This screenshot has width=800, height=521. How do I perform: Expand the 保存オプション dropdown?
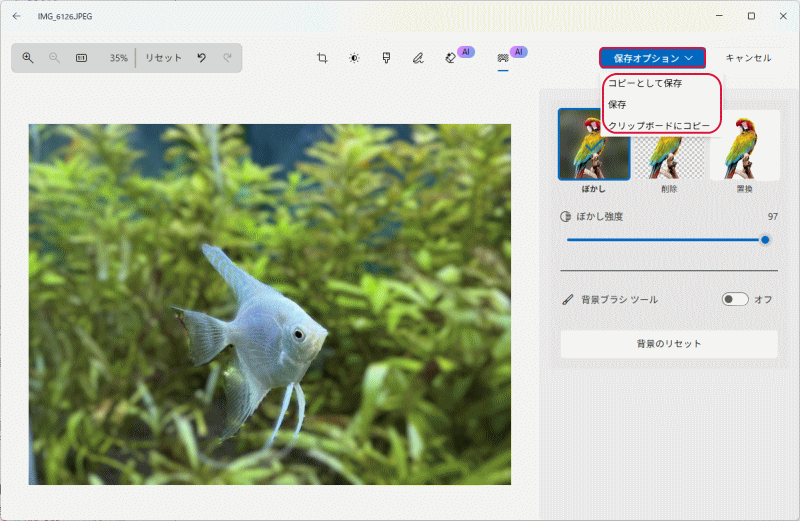(653, 58)
